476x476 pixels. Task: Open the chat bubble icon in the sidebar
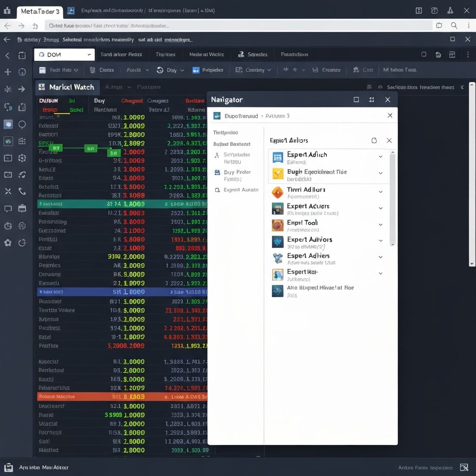pyautogui.click(x=7, y=208)
